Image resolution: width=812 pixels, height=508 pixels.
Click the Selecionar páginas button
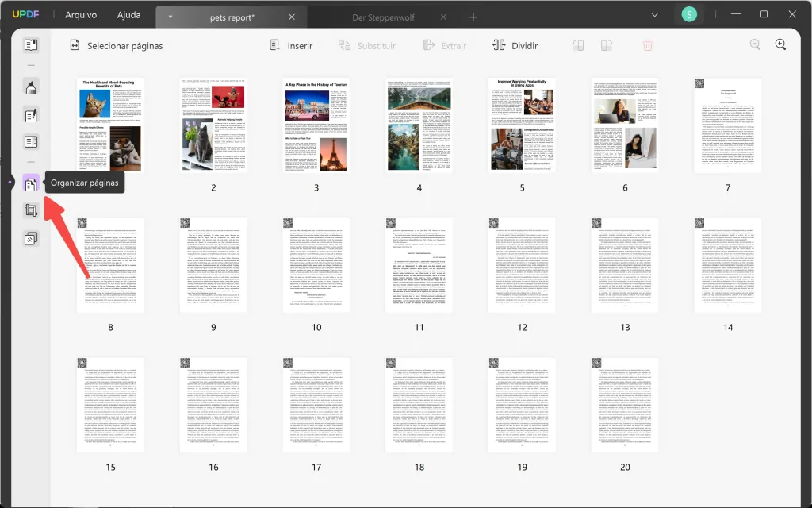(118, 45)
